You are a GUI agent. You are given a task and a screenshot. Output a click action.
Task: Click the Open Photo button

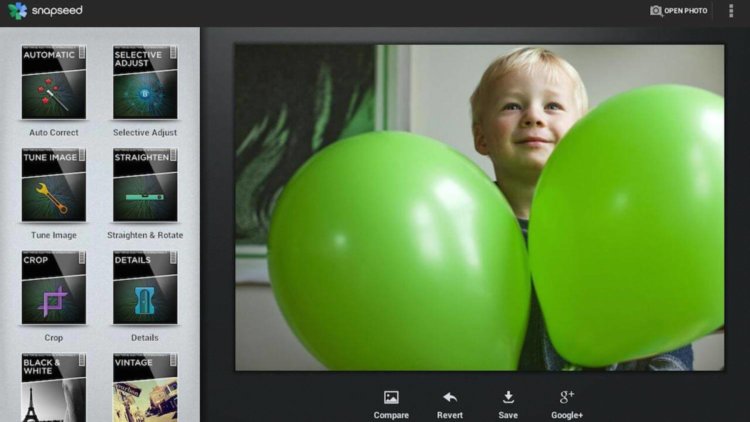(x=679, y=11)
